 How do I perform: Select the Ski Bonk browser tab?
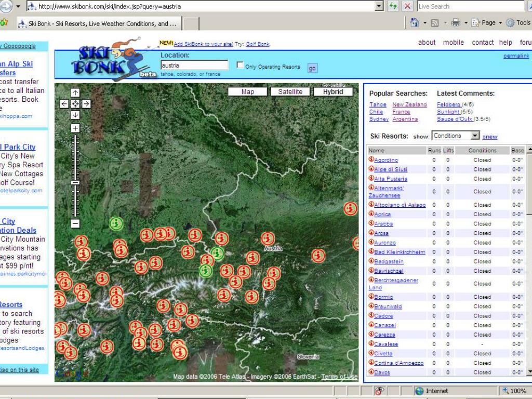coord(99,23)
